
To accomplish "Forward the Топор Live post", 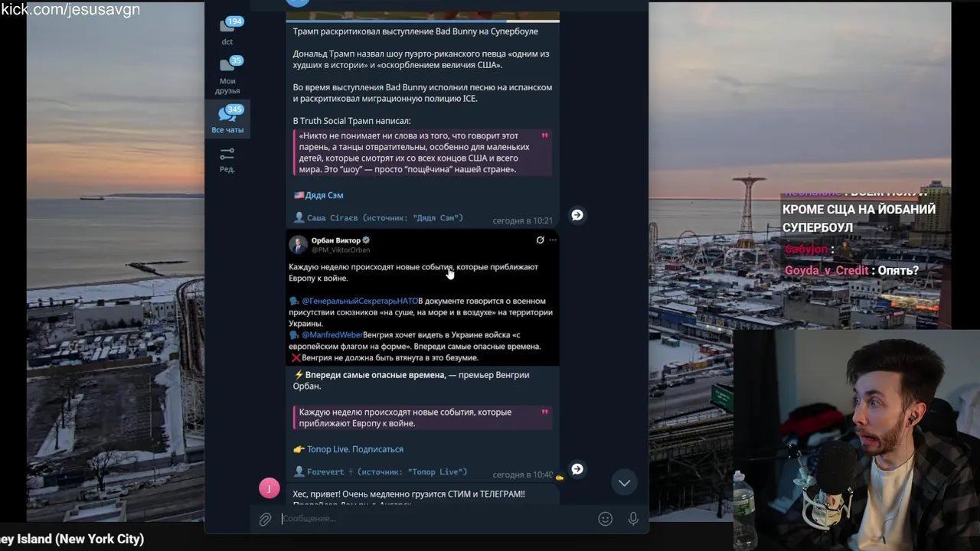I will tap(577, 469).
